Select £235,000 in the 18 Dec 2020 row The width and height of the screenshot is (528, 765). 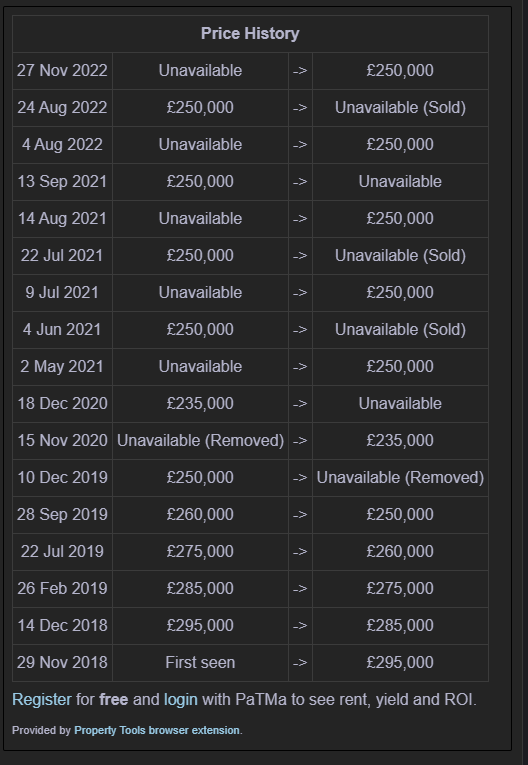coord(200,403)
